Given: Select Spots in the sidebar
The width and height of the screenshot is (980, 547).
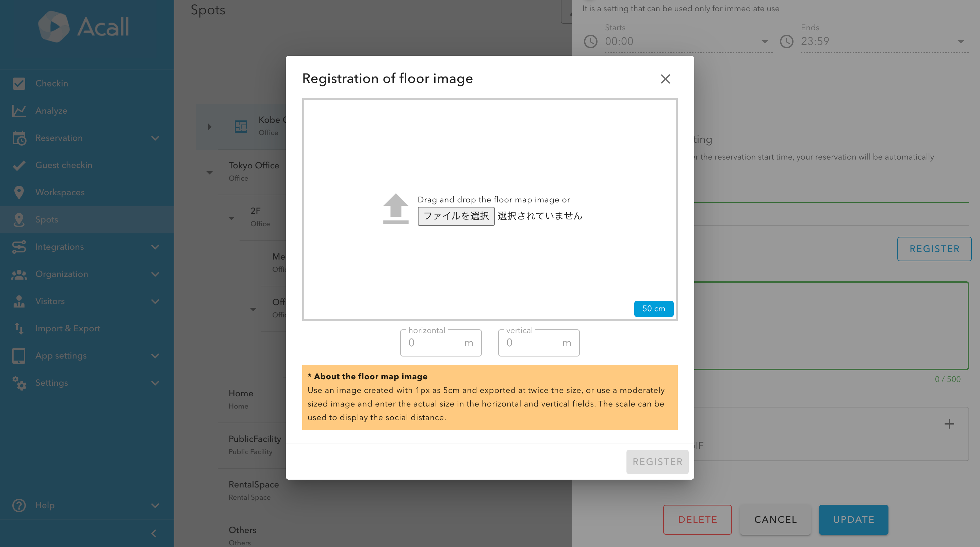Looking at the screenshot, I should pyautogui.click(x=47, y=219).
